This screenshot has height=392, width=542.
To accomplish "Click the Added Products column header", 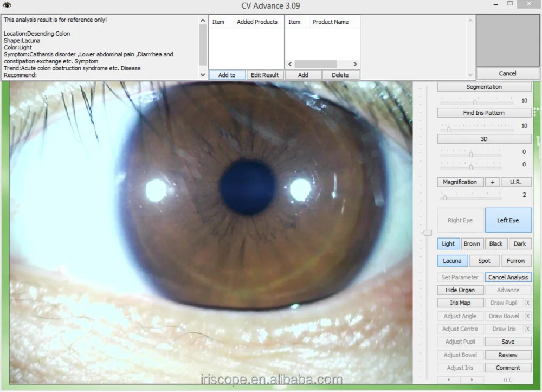I will pyautogui.click(x=257, y=22).
